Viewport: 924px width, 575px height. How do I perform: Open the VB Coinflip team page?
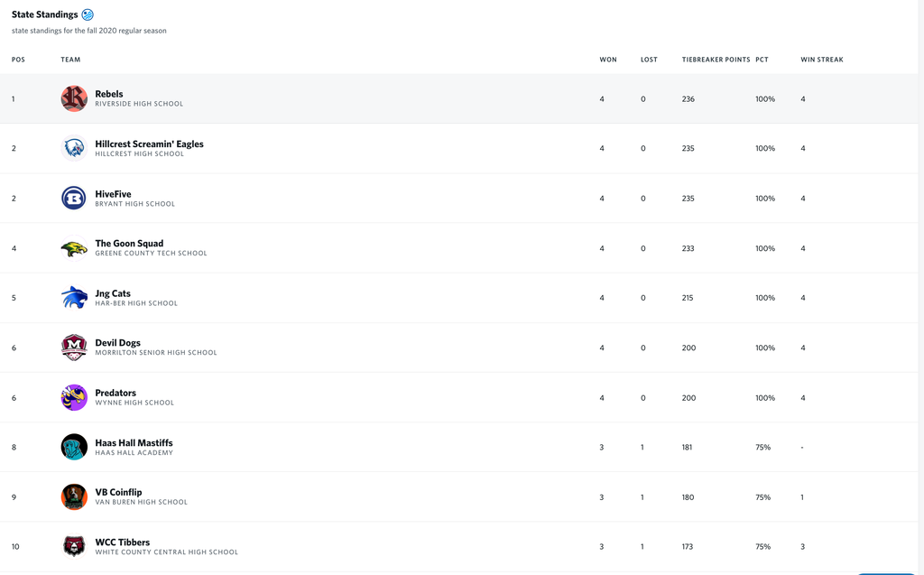pyautogui.click(x=118, y=493)
